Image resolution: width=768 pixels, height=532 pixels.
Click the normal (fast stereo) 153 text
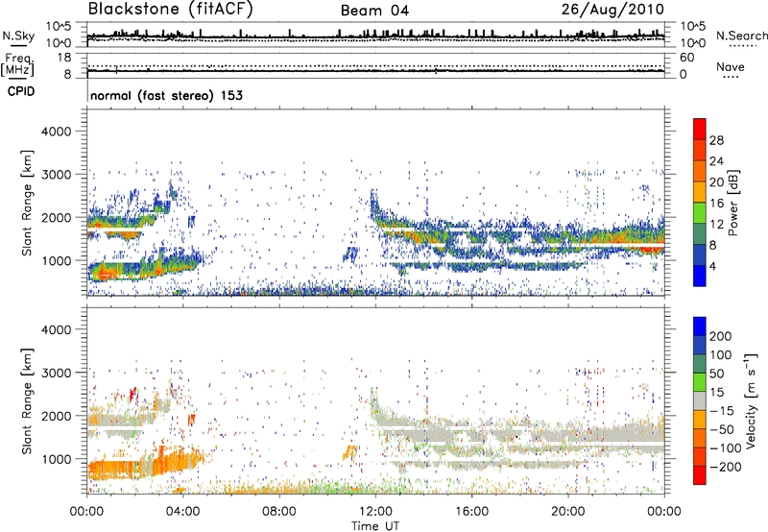[166, 95]
